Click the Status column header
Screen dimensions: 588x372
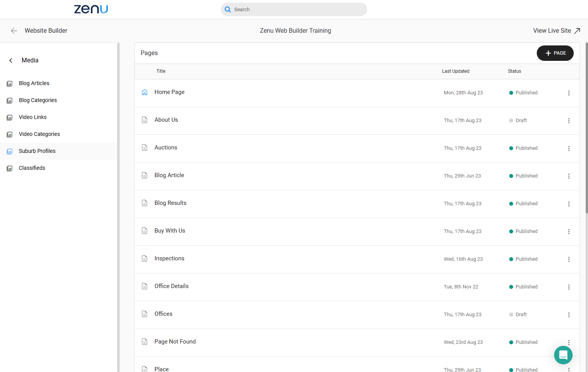[x=514, y=71]
